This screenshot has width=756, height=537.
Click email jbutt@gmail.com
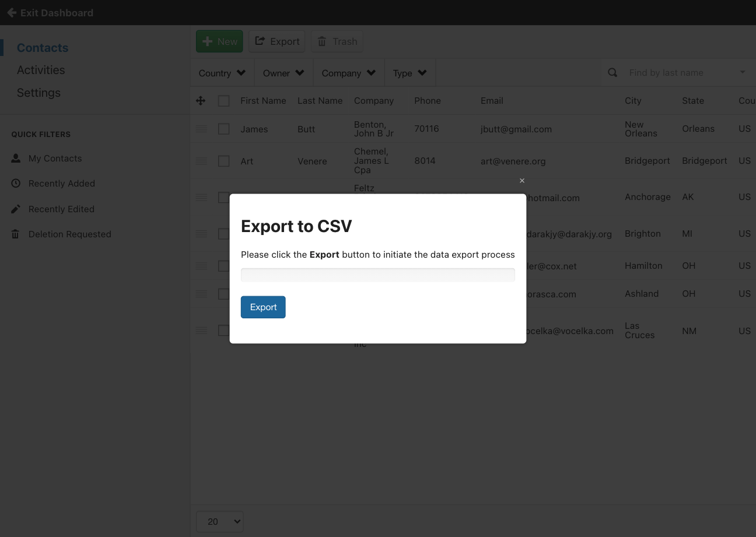tap(516, 129)
